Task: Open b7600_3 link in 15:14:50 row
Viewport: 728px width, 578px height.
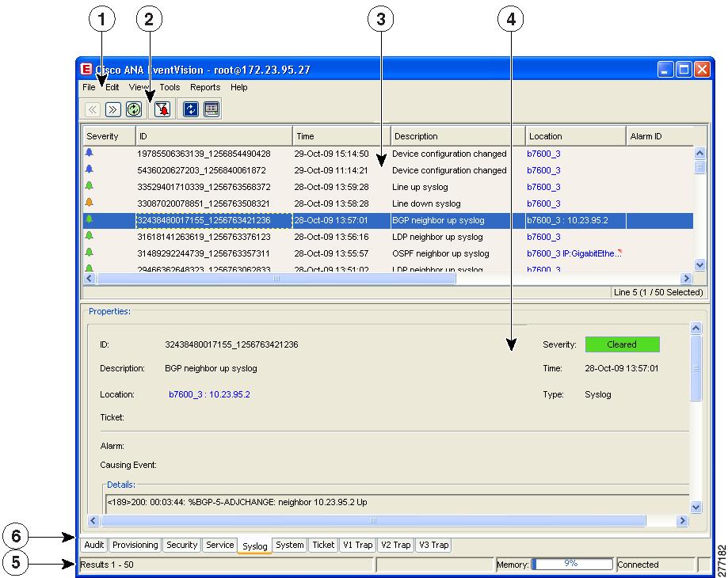Action: [x=543, y=154]
